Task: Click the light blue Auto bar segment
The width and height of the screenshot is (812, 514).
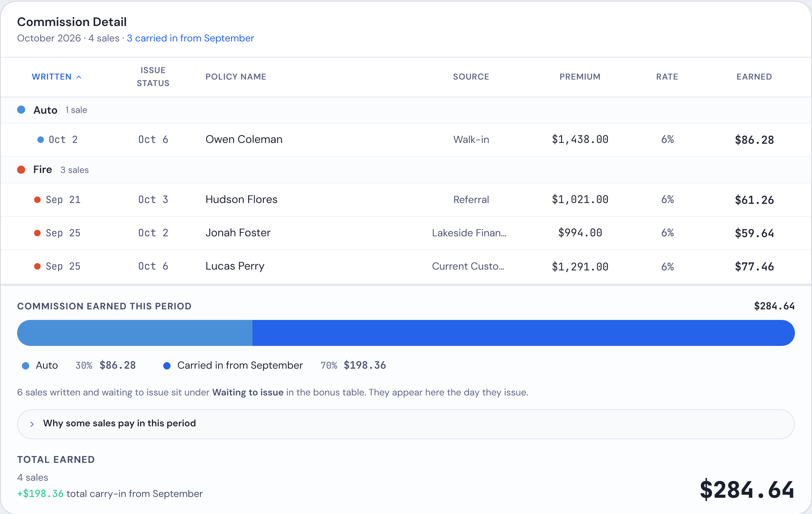Action: [135, 333]
